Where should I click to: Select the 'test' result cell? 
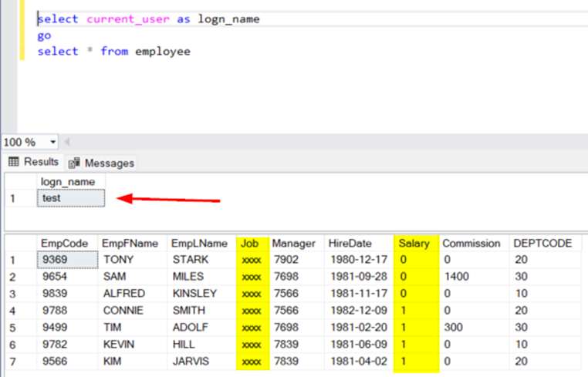click(x=71, y=198)
